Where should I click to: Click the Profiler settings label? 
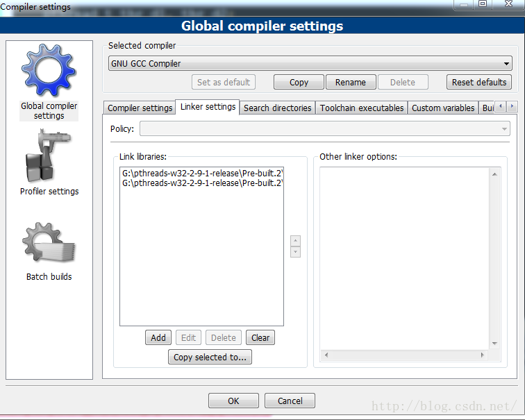tap(49, 192)
